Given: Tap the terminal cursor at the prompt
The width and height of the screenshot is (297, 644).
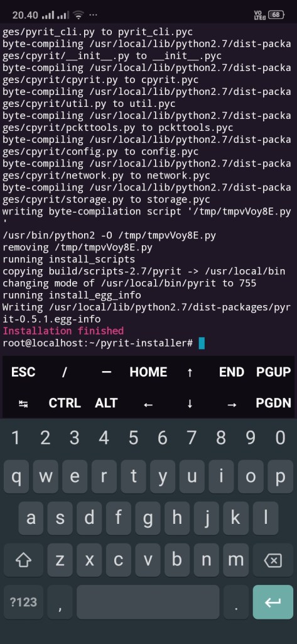Looking at the screenshot, I should 202,343.
